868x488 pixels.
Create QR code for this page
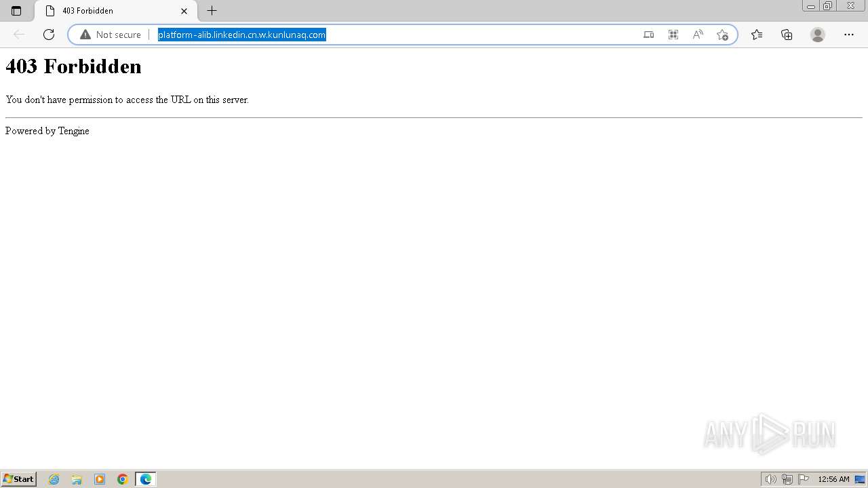(x=673, y=35)
